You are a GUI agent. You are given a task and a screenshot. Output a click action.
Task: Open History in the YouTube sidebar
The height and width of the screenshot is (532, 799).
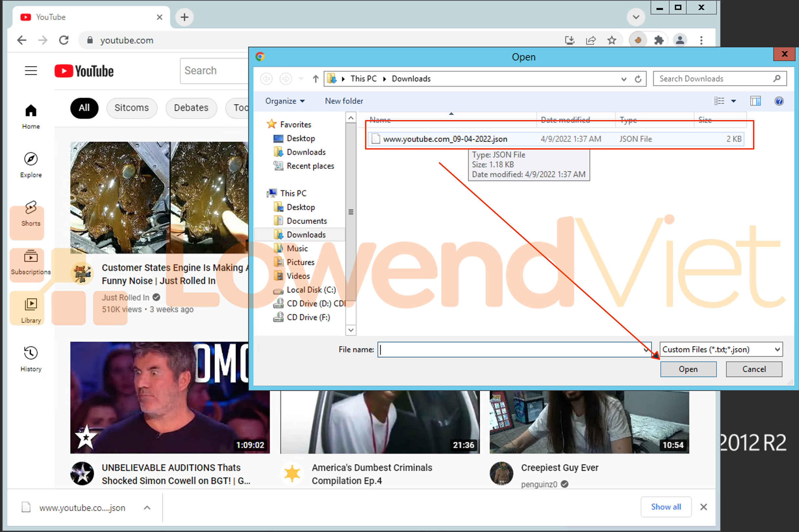[31, 353]
